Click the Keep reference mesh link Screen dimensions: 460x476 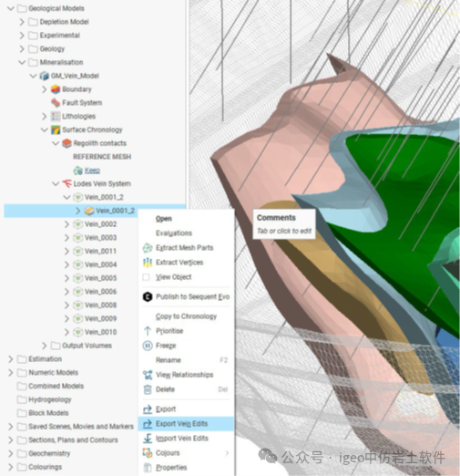tap(92, 171)
